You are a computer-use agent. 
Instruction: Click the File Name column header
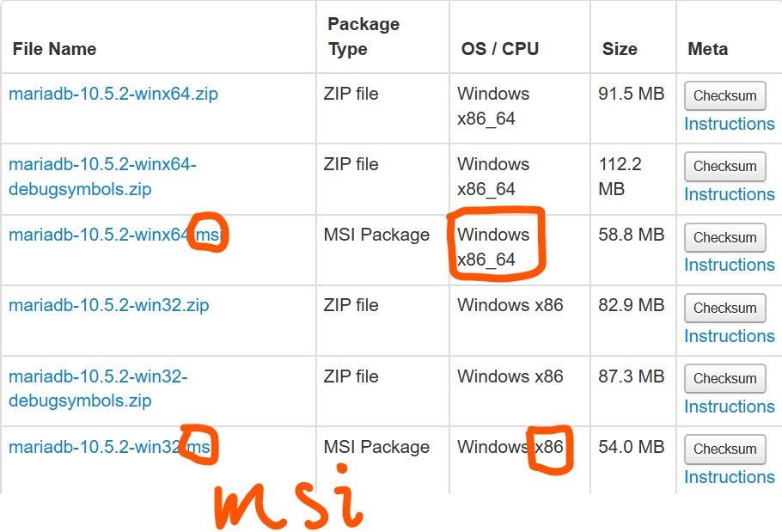pyautogui.click(x=54, y=49)
